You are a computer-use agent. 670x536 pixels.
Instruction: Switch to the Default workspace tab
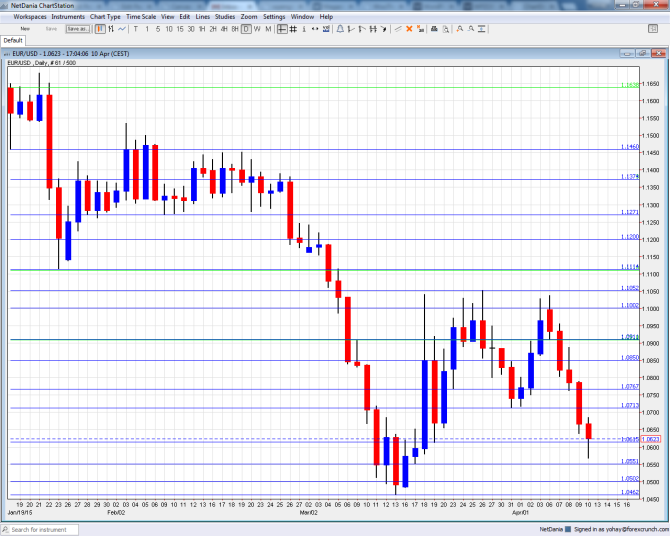(x=13, y=41)
